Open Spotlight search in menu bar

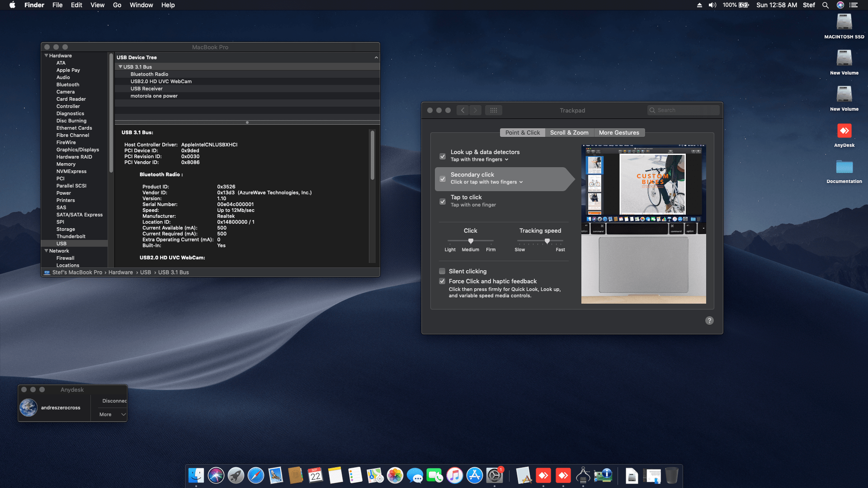pos(826,5)
